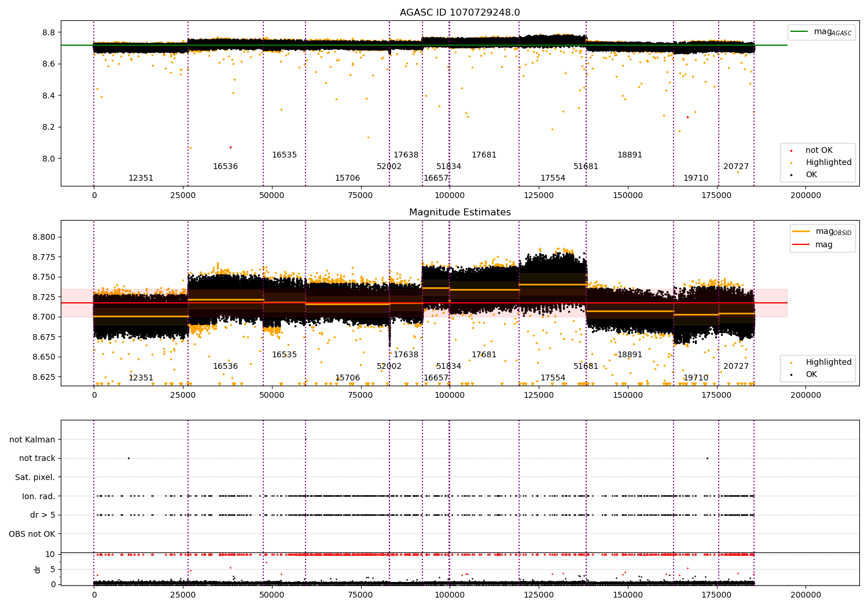This screenshot has width=868, height=608.
Task: Click the 8.0 y-axis tick label
Action: [48, 159]
